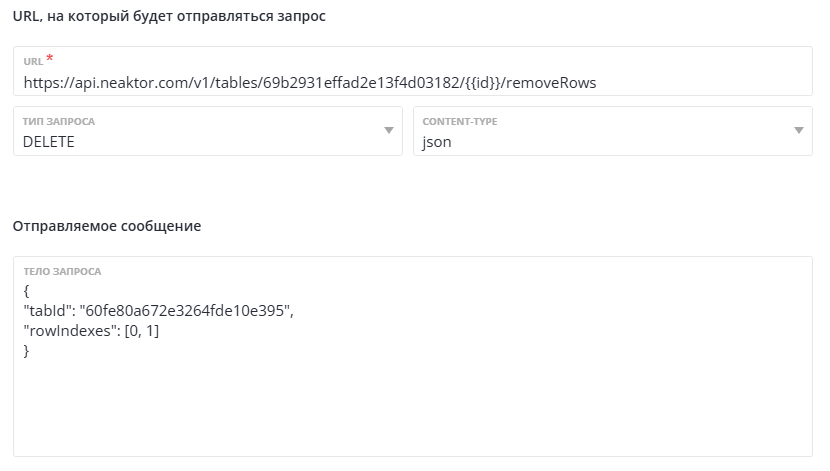Open the request type dropdown arrow
This screenshot has height=471, width=830.
388,132
